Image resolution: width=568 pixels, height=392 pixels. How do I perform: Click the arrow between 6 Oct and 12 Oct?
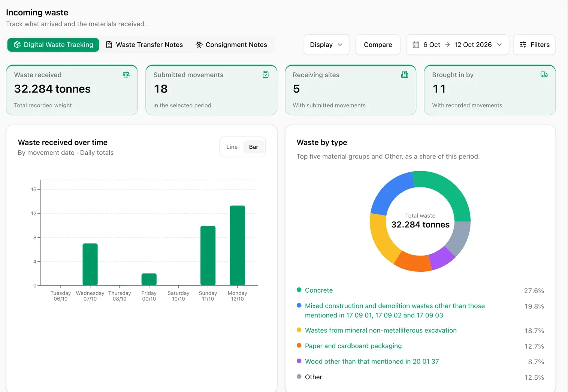(x=447, y=45)
